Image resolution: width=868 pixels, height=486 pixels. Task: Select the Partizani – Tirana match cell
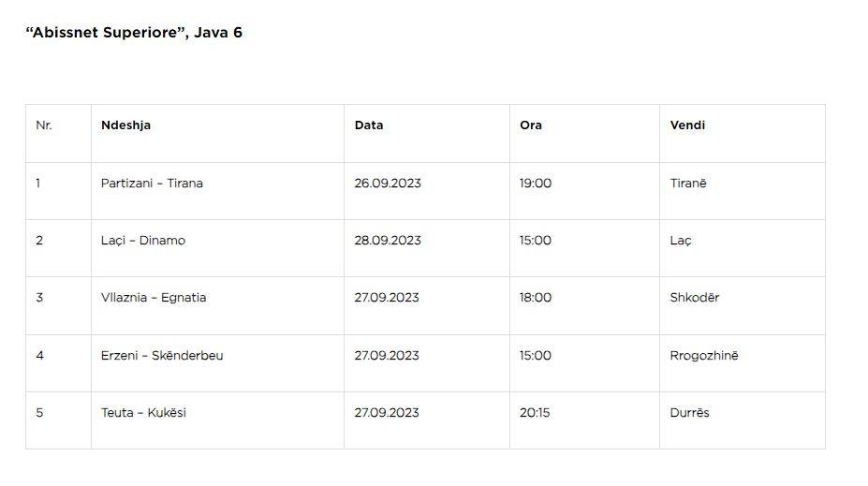217,191
